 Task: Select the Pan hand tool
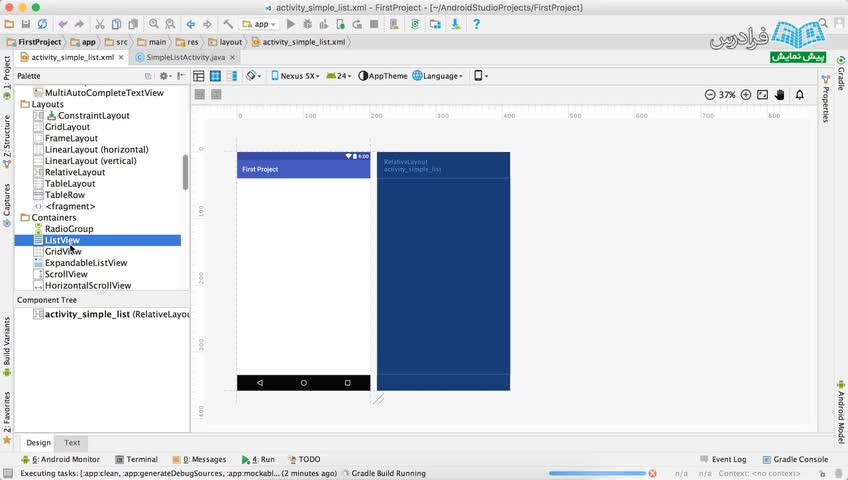coord(780,94)
